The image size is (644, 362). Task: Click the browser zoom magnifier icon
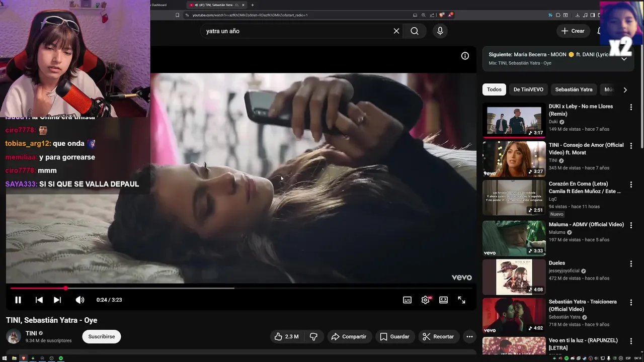pyautogui.click(x=424, y=15)
